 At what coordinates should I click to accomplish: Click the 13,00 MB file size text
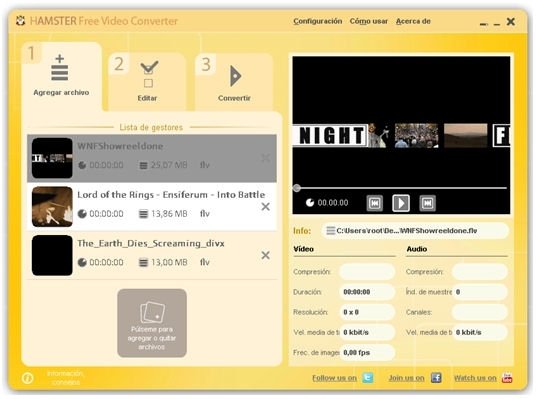(x=169, y=262)
